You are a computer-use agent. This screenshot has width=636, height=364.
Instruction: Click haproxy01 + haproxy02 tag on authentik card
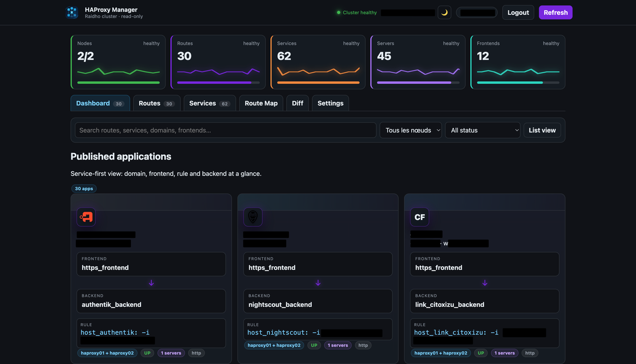tap(108, 353)
